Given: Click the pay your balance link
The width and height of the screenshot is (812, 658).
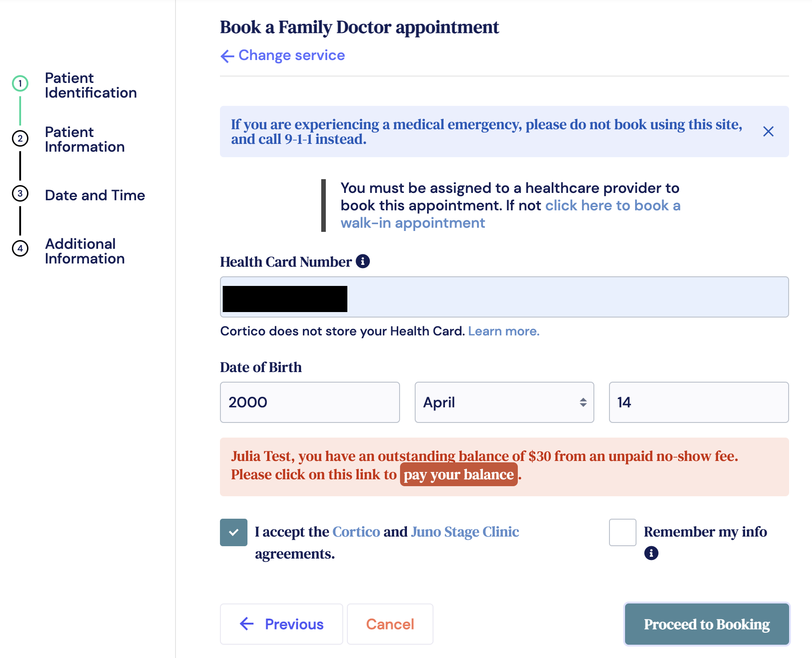Looking at the screenshot, I should tap(458, 475).
